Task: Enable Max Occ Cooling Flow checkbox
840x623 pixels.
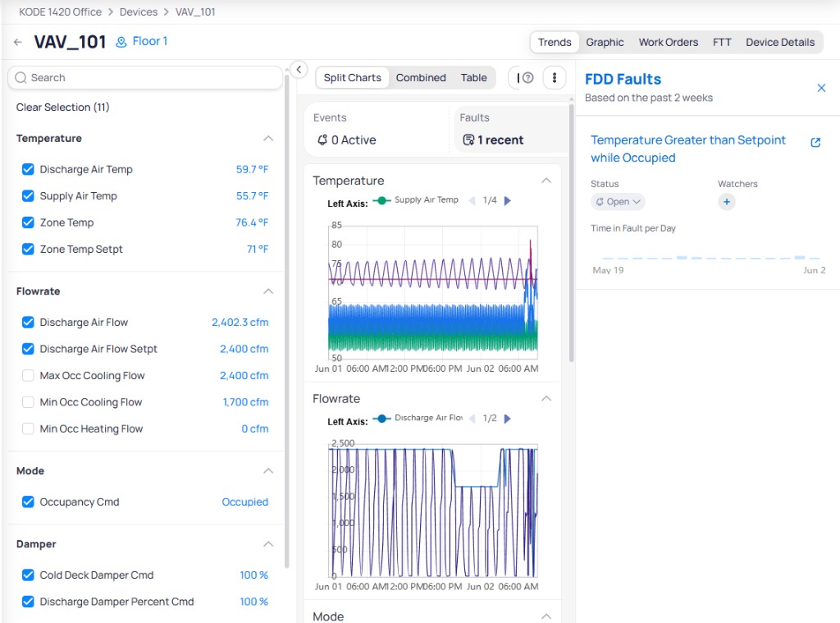Action: (x=28, y=376)
